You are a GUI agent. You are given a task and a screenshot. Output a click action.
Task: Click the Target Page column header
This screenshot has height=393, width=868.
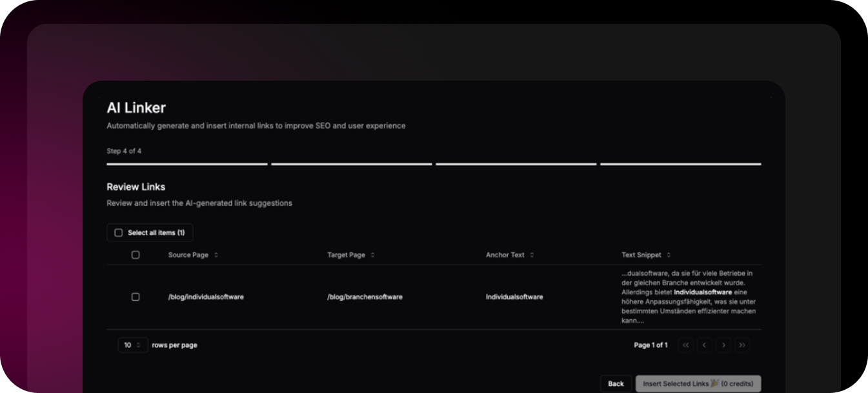click(x=346, y=255)
